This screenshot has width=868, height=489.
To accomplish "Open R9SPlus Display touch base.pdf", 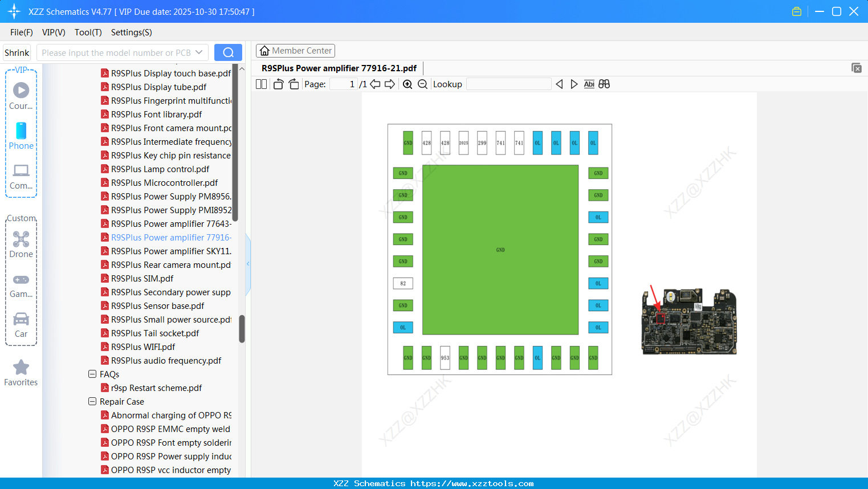I will [166, 74].
